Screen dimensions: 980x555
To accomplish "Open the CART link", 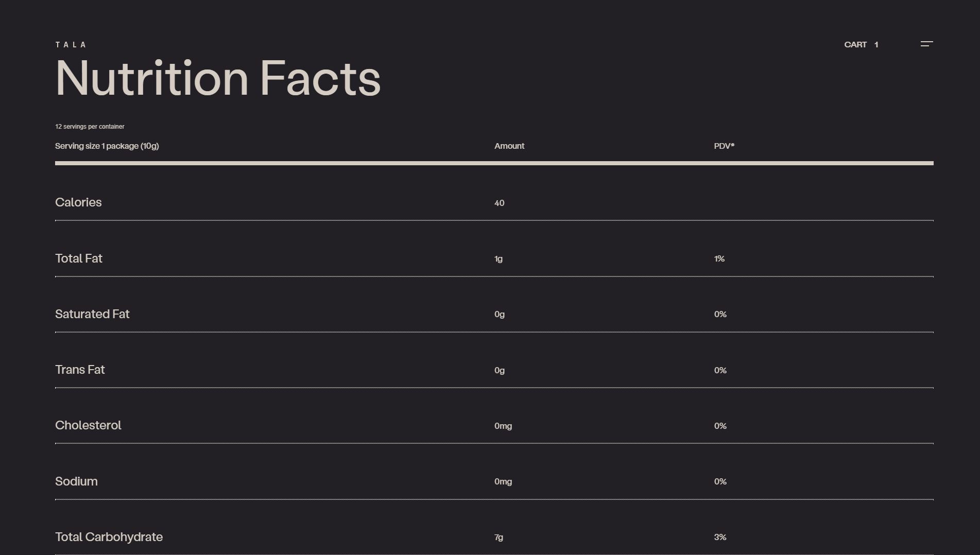I will pos(855,45).
